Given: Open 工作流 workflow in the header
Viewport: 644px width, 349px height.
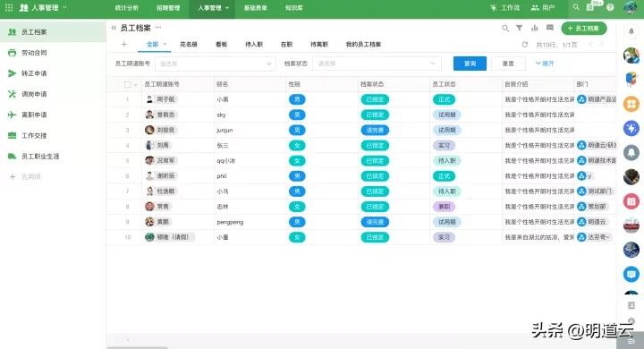Looking at the screenshot, I should click(x=505, y=7).
